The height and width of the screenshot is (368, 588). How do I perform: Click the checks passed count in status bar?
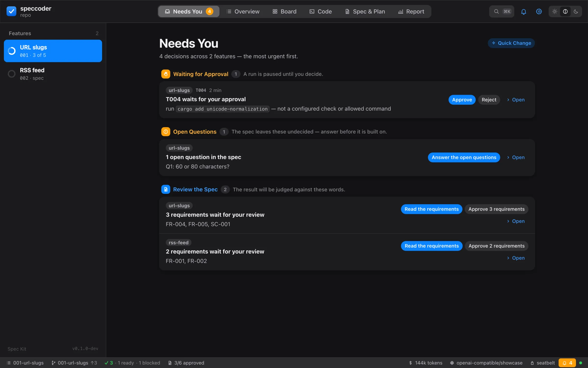point(109,363)
